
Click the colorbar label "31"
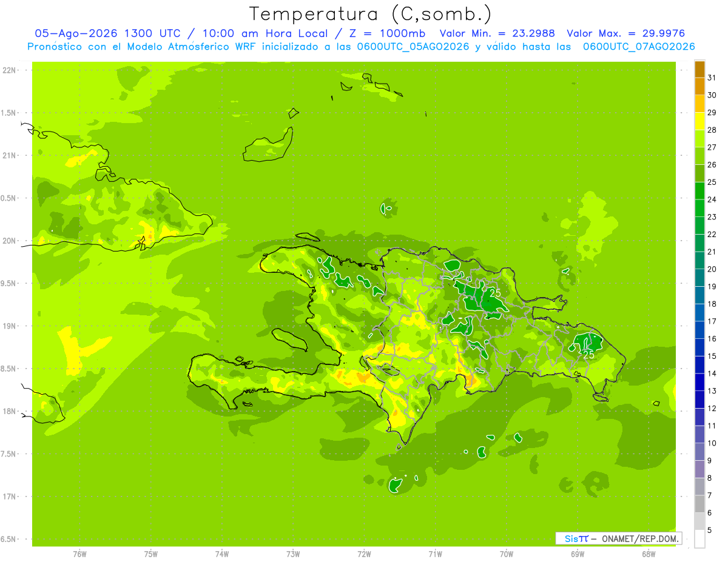(x=712, y=78)
